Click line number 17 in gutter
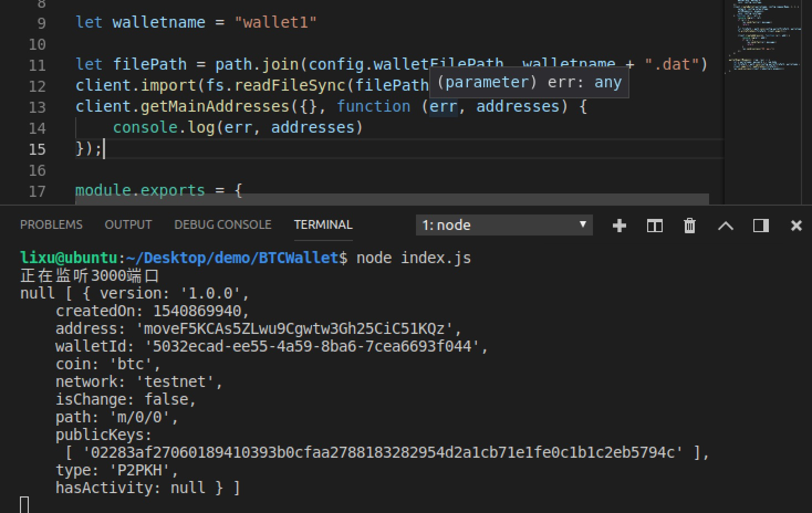812x513 pixels. pos(37,191)
